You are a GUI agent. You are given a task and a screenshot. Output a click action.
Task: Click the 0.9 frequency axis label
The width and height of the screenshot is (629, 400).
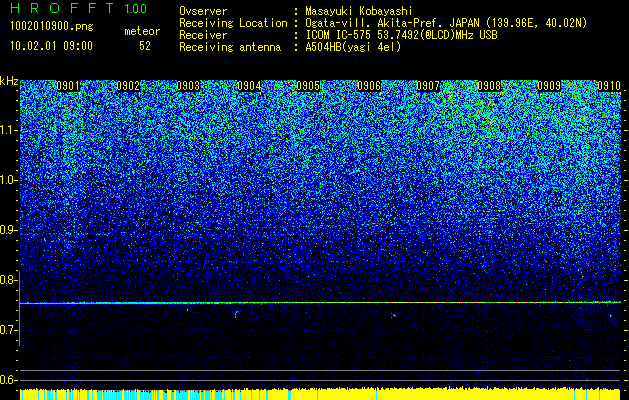coord(8,230)
